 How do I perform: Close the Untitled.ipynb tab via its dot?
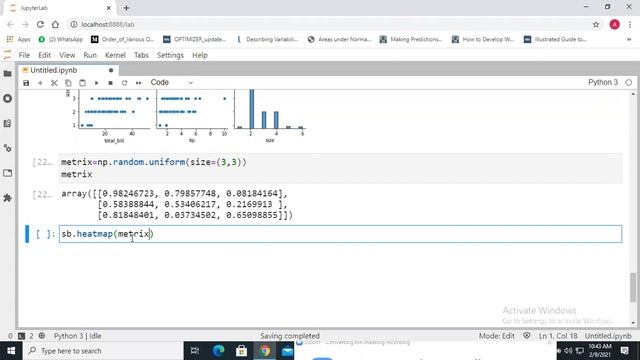111,70
